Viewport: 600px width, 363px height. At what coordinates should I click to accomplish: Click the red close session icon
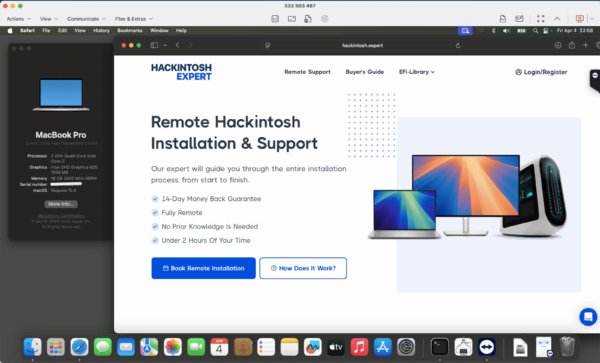coord(580,19)
